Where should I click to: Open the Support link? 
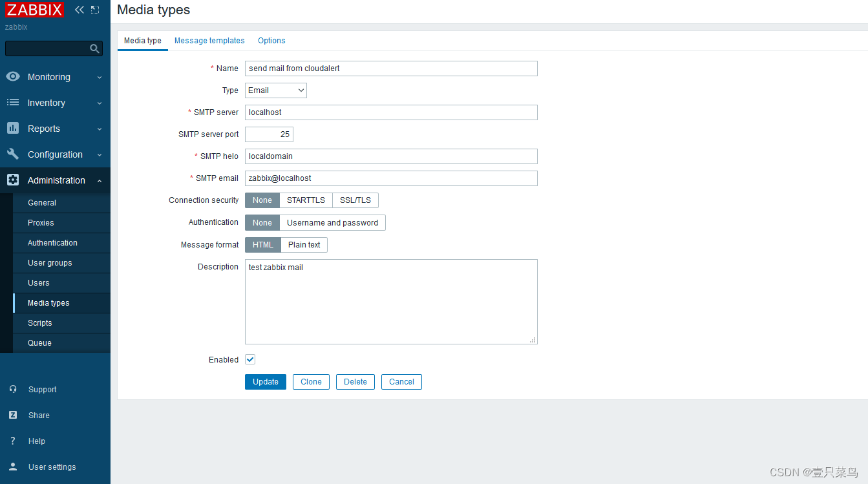click(x=43, y=390)
